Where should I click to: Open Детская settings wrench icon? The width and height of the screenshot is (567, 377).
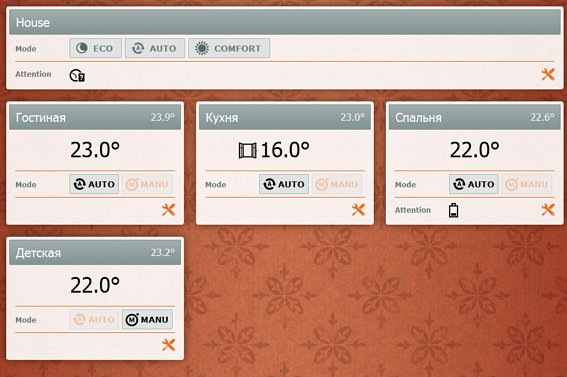coord(169,345)
